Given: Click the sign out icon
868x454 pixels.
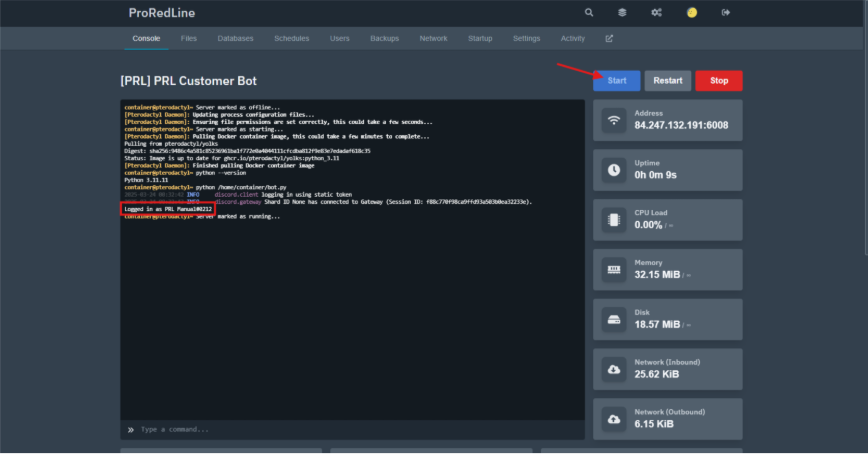Looking at the screenshot, I should tap(726, 12).
